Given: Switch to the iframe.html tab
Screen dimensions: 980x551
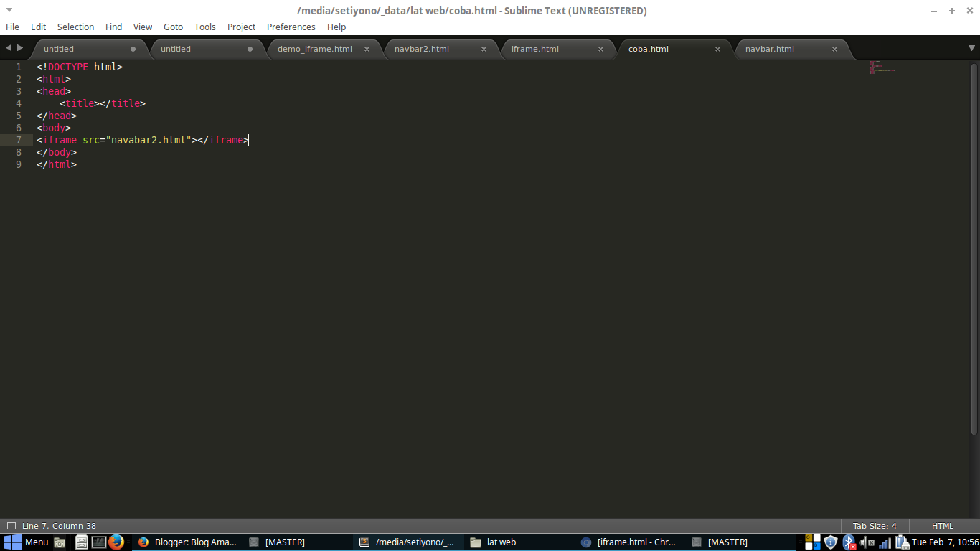Looking at the screenshot, I should 534,49.
